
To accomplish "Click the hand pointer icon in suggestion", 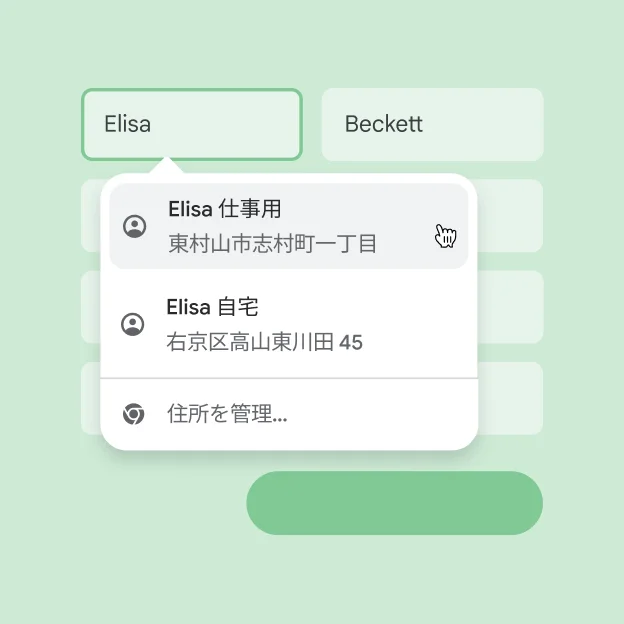I will (445, 236).
